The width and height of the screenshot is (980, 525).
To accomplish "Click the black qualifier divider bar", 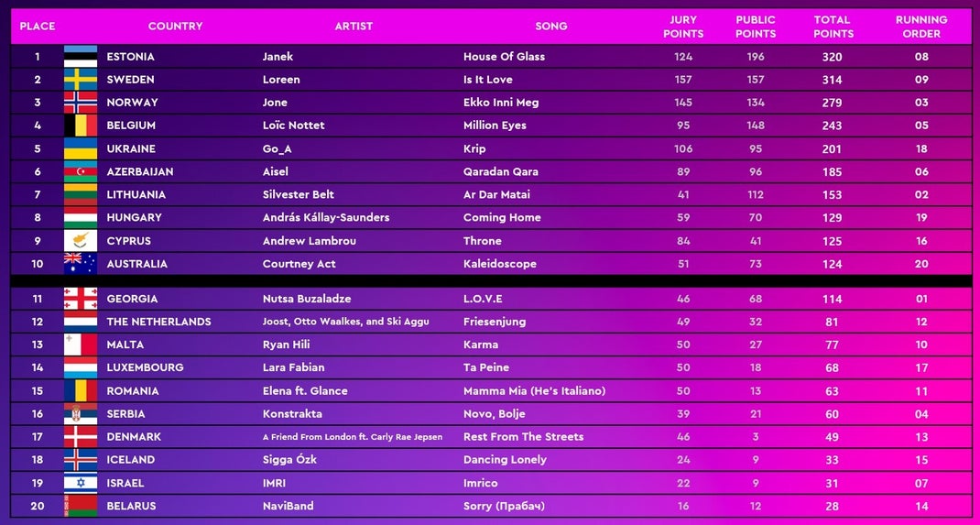I will (491, 280).
